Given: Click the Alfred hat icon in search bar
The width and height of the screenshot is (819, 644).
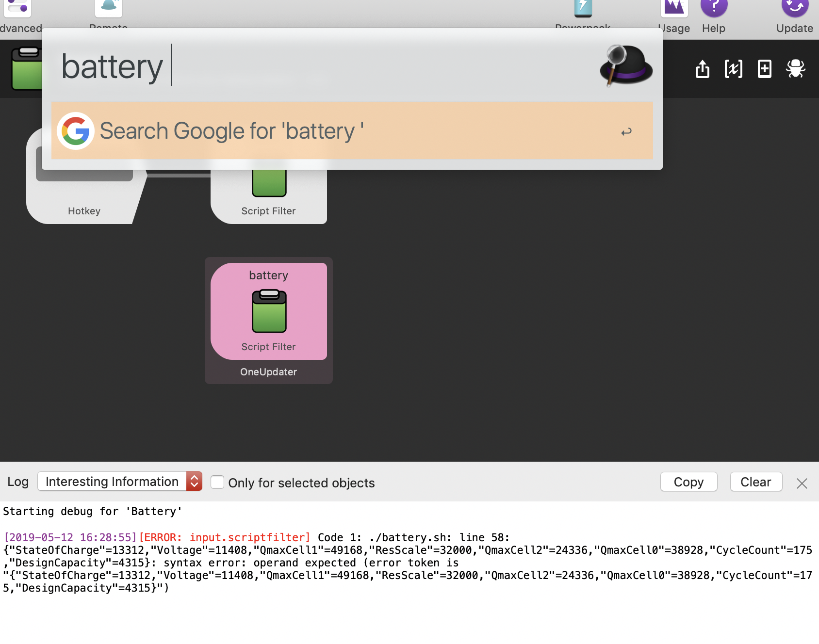Looking at the screenshot, I should (626, 65).
